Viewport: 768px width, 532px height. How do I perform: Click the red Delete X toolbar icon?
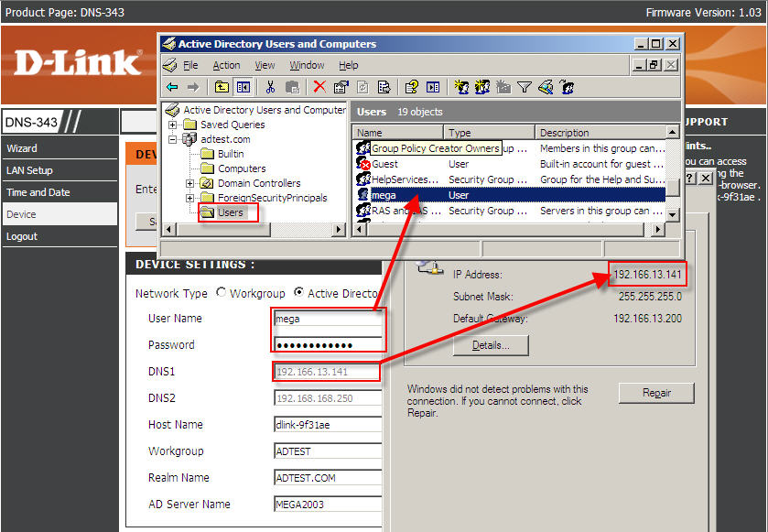pos(319,87)
